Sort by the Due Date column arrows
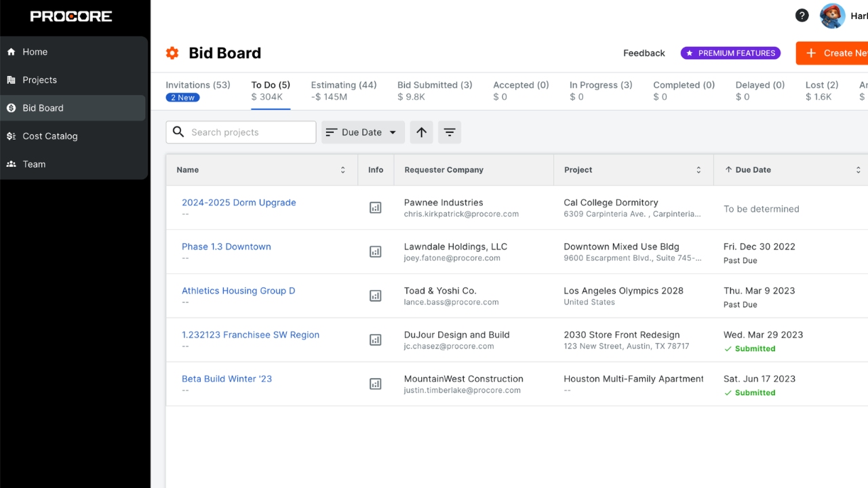Viewport: 868px width, 488px height. (x=858, y=170)
